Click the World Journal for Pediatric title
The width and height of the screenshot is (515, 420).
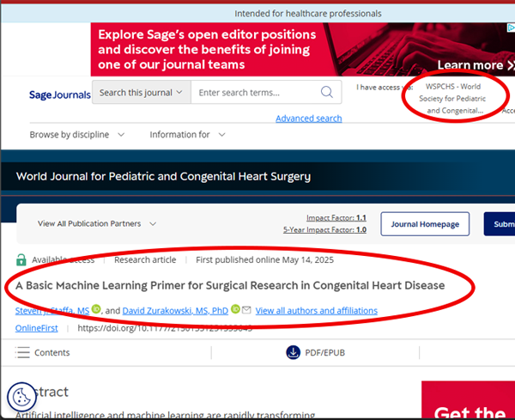click(x=163, y=176)
